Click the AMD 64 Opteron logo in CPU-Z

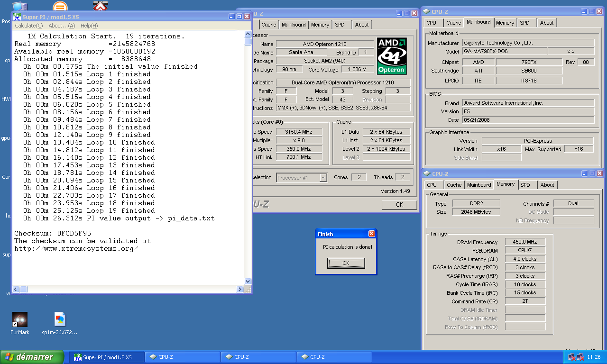click(x=392, y=56)
